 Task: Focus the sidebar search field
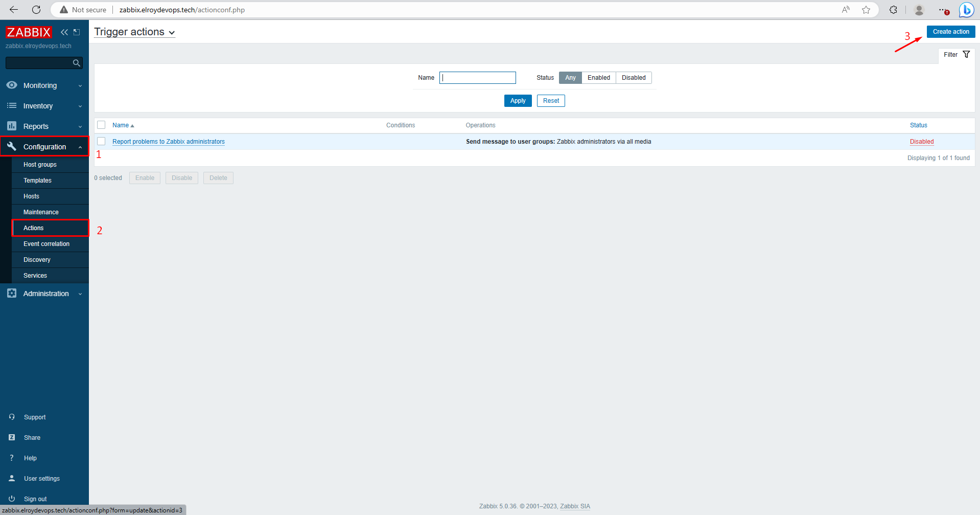[x=40, y=63]
